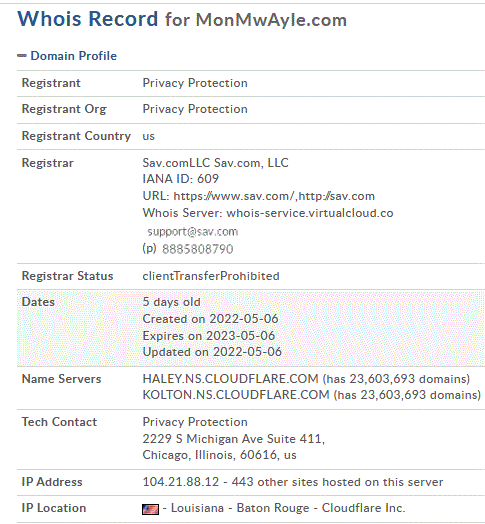Click the 104.21.88.12 IP address

[181, 482]
